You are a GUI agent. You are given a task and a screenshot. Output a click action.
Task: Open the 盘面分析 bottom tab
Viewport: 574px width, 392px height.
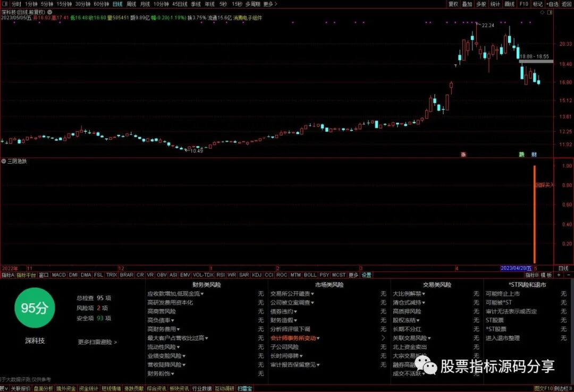click(x=43, y=388)
